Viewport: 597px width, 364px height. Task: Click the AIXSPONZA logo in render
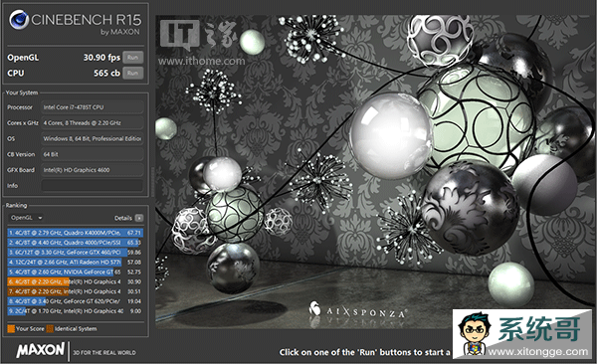[358, 310]
